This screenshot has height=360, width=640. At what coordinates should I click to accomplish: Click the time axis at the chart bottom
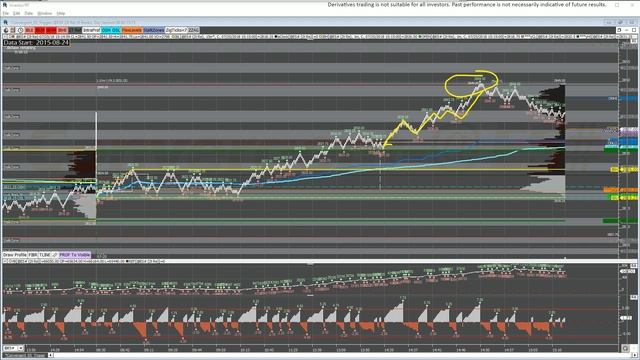point(310,350)
